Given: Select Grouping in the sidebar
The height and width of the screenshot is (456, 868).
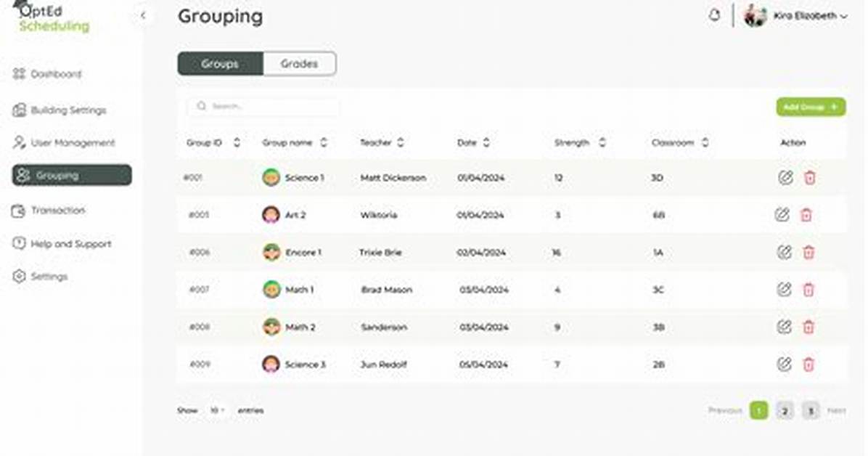Looking at the screenshot, I should (72, 175).
